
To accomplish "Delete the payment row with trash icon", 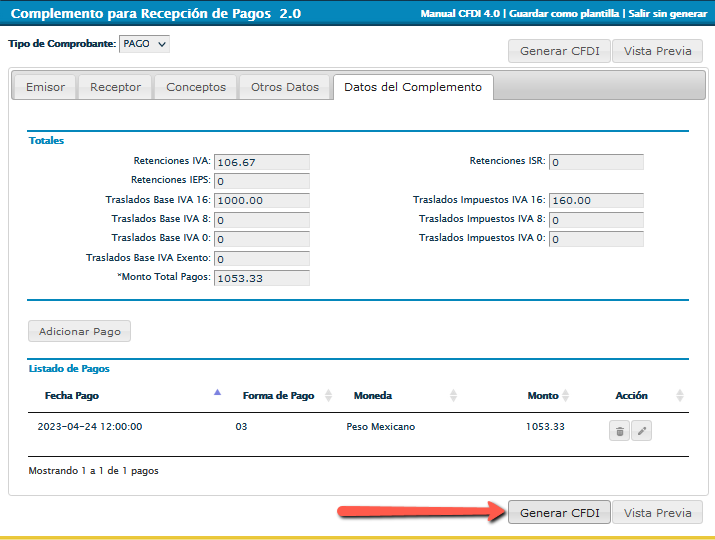I will pos(619,431).
